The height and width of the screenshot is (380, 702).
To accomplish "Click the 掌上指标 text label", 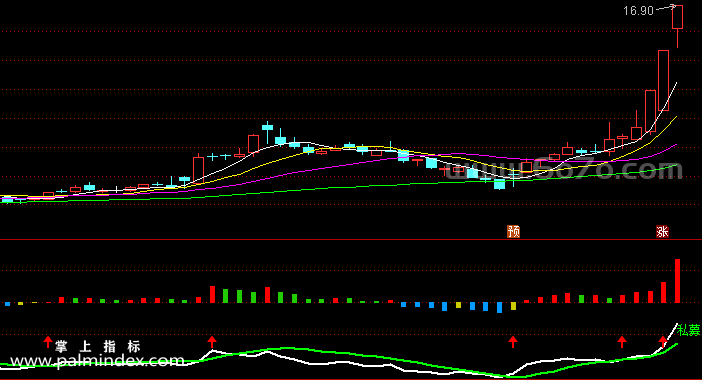I will (98, 346).
